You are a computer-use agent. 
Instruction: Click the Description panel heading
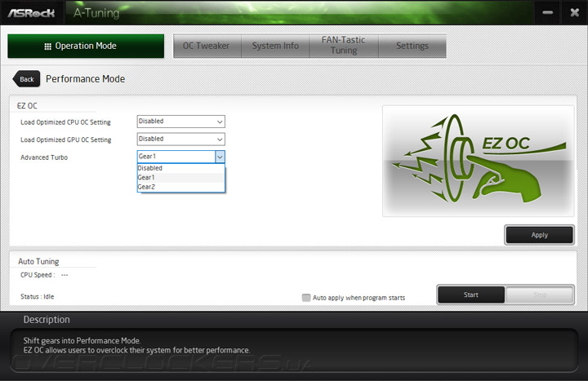pos(47,320)
